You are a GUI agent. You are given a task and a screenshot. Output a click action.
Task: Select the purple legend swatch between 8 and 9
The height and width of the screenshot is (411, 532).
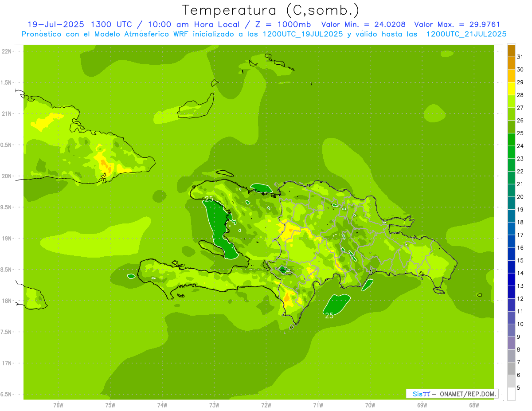click(x=511, y=343)
